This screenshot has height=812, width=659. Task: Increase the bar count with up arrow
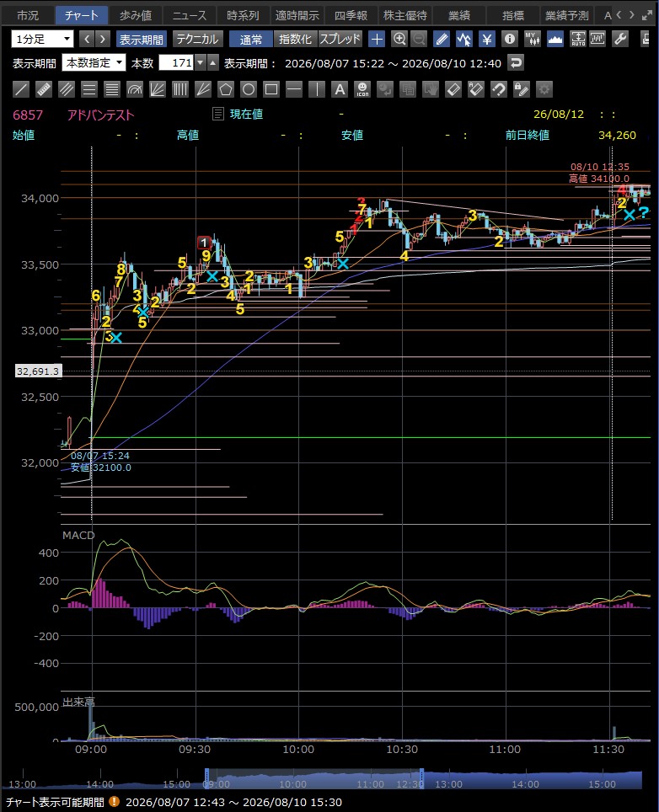(212, 62)
